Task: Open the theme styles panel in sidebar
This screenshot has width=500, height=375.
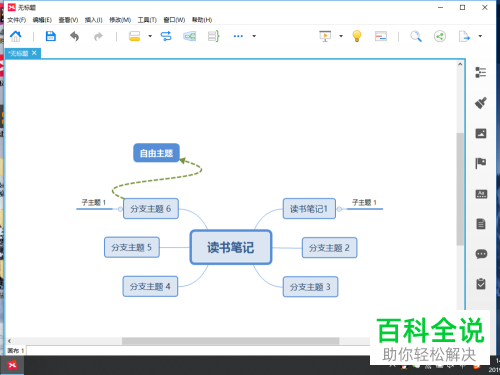Action: click(481, 194)
